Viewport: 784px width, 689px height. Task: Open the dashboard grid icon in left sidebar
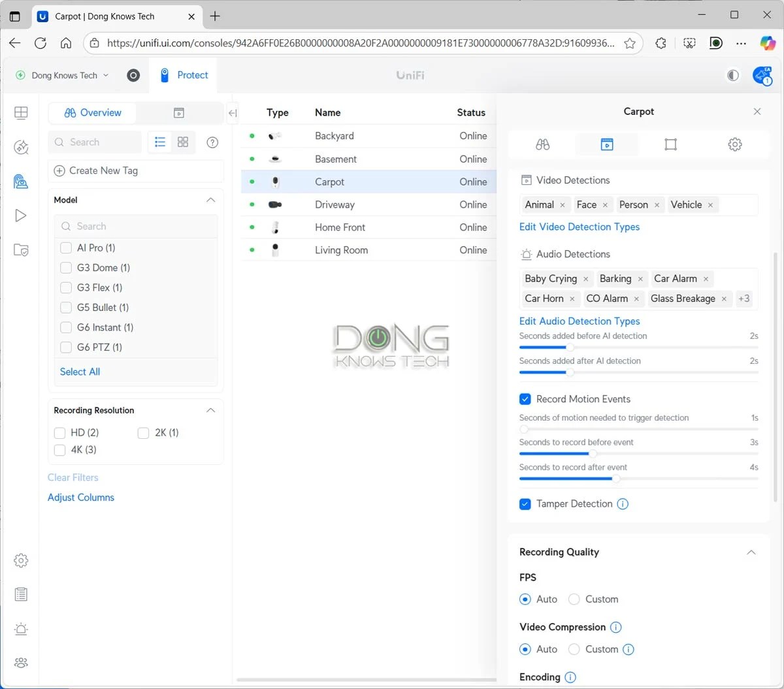pyautogui.click(x=21, y=112)
